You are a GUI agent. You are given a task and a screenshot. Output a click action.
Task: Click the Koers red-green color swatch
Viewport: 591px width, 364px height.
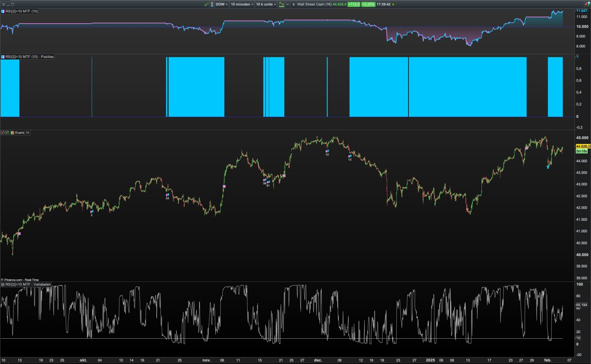(12, 133)
